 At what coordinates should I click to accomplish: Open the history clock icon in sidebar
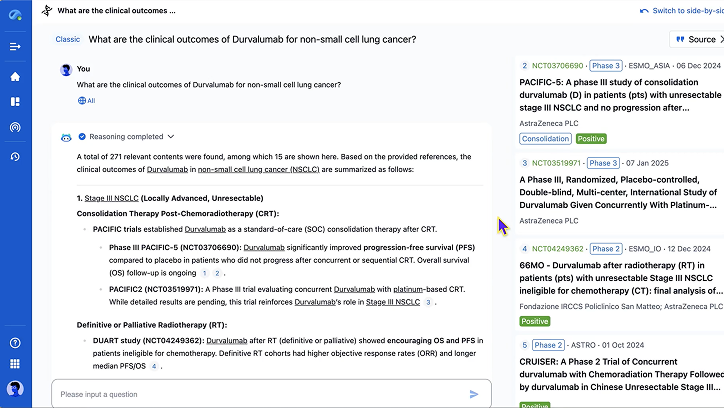click(x=15, y=156)
